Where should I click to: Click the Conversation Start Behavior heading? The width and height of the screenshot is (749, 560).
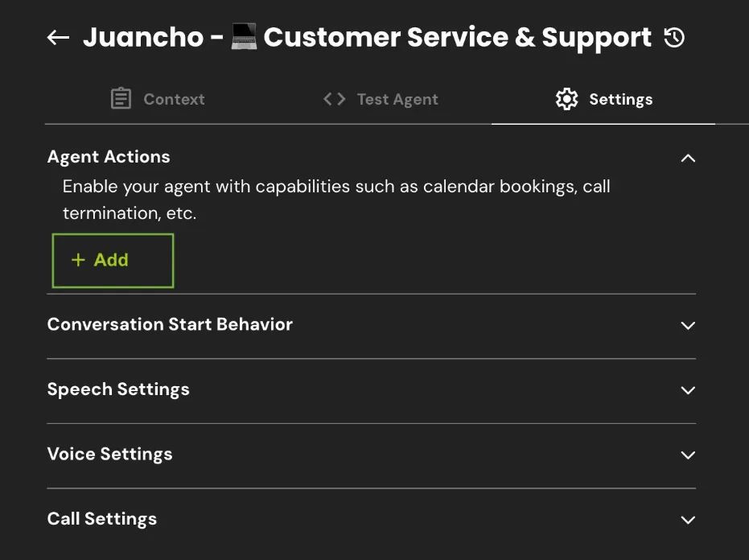click(170, 324)
